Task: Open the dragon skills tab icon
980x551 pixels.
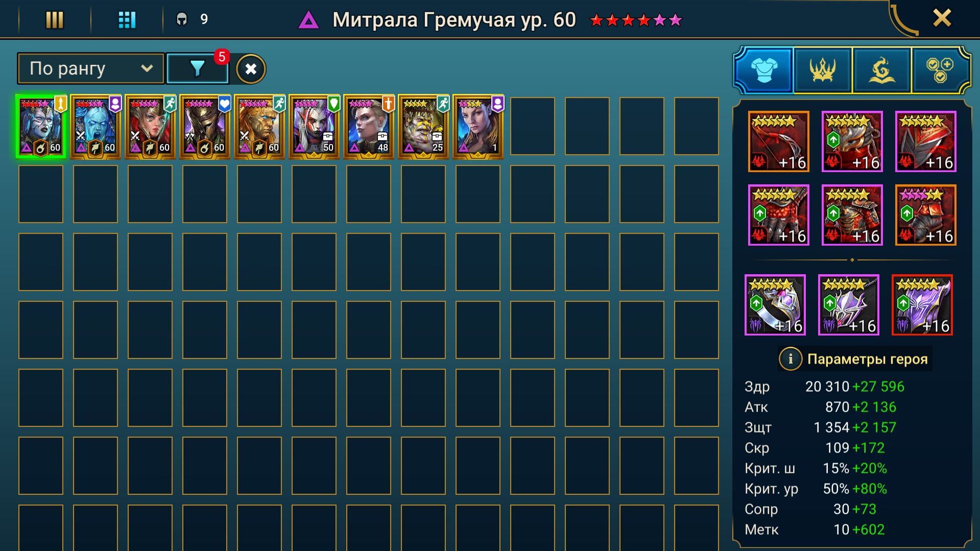Action: point(881,70)
